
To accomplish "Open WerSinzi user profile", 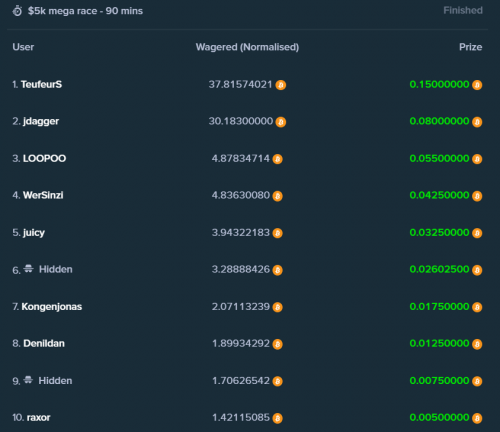I will coord(43,195).
